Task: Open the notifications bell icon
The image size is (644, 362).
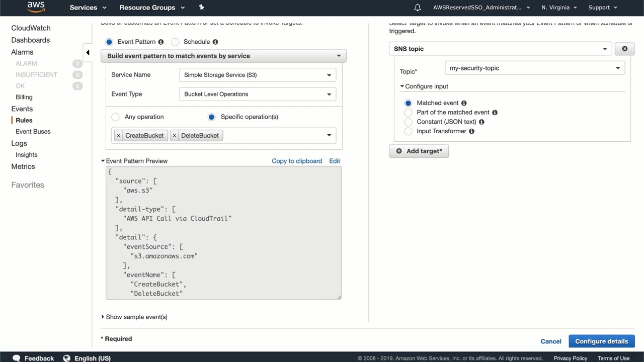Action: 417,8
